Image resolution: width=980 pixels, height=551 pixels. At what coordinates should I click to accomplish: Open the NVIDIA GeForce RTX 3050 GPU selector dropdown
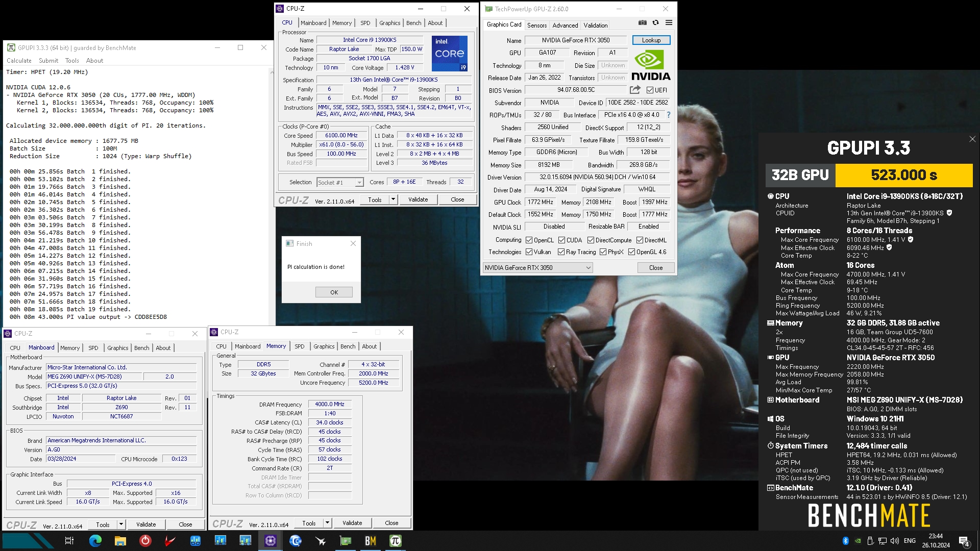point(537,268)
